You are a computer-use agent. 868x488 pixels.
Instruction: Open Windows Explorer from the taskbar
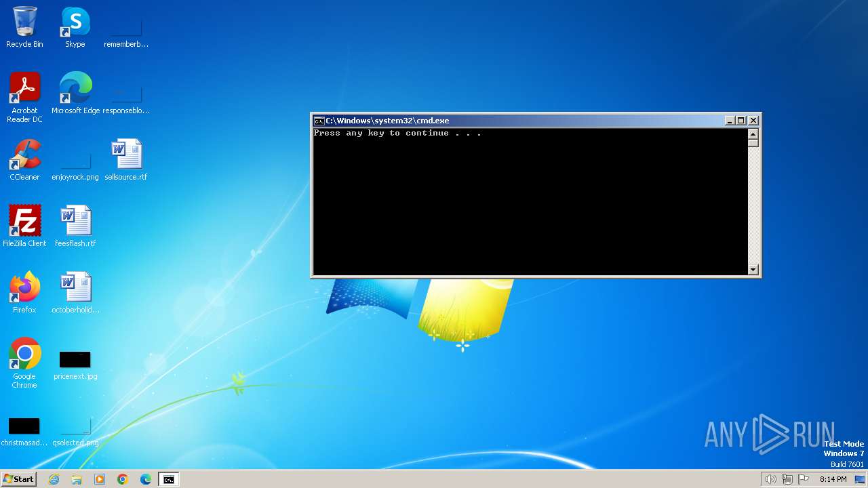coord(77,479)
